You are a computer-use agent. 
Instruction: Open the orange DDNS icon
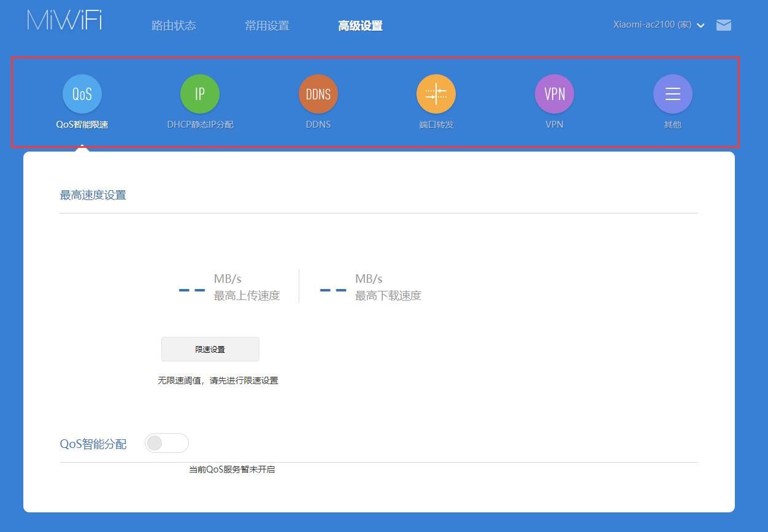pyautogui.click(x=318, y=94)
